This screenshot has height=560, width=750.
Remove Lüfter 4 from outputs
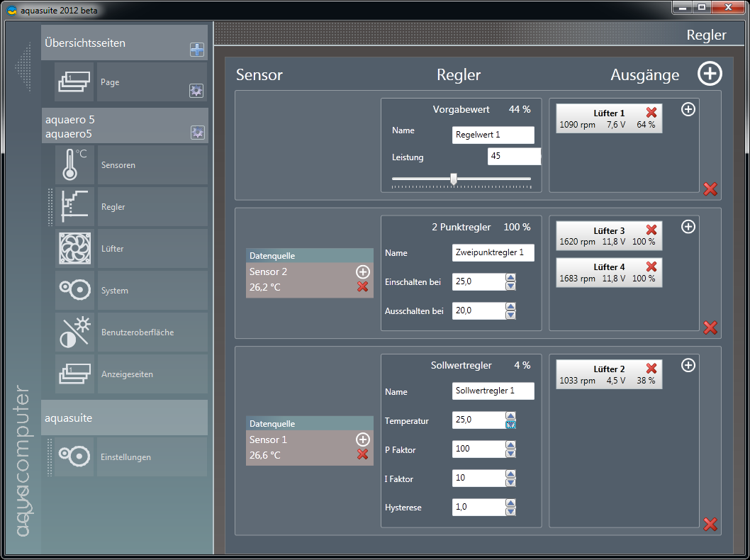(x=651, y=267)
